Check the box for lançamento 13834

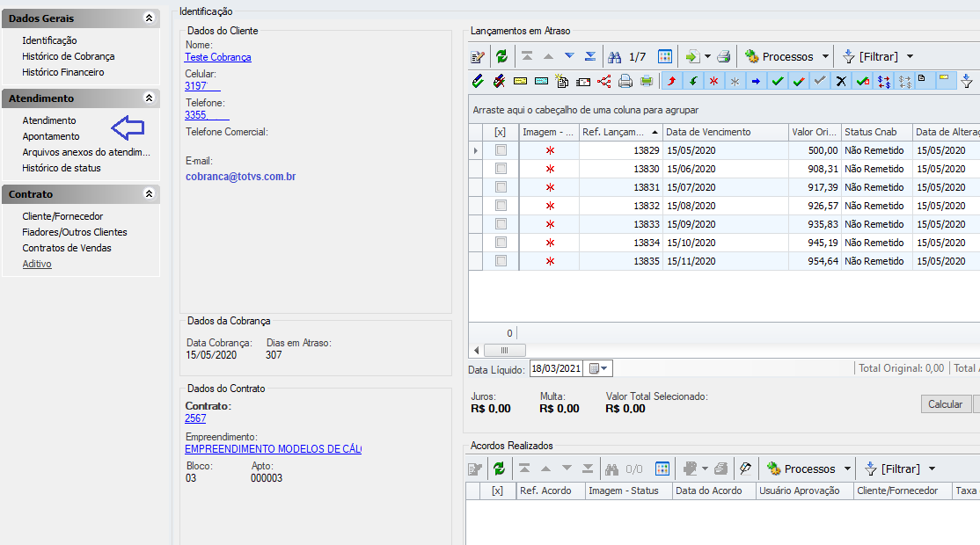[x=501, y=243]
